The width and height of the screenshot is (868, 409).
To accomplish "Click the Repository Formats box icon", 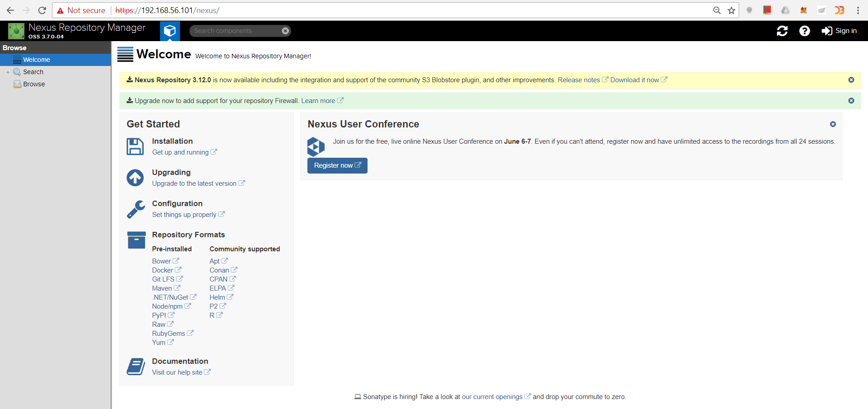I will (137, 240).
